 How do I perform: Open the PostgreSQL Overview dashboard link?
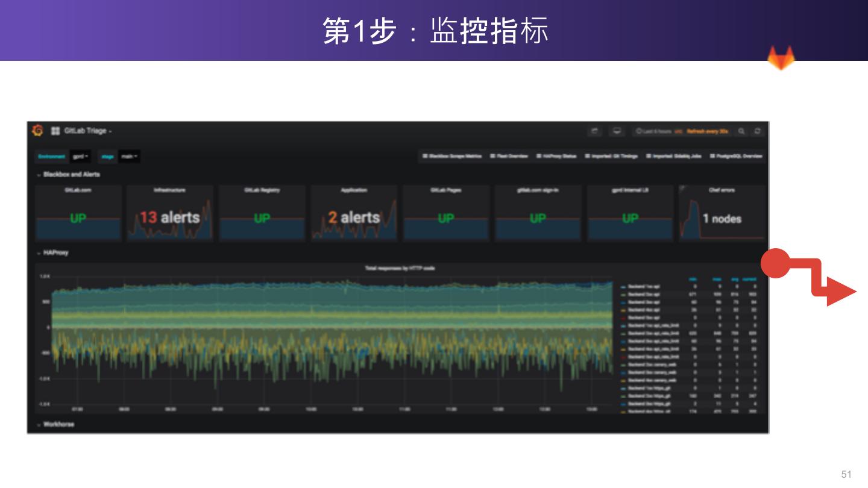point(736,156)
